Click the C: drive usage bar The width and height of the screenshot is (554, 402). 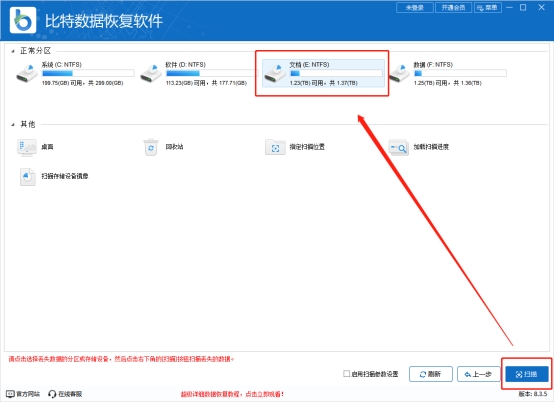click(88, 73)
